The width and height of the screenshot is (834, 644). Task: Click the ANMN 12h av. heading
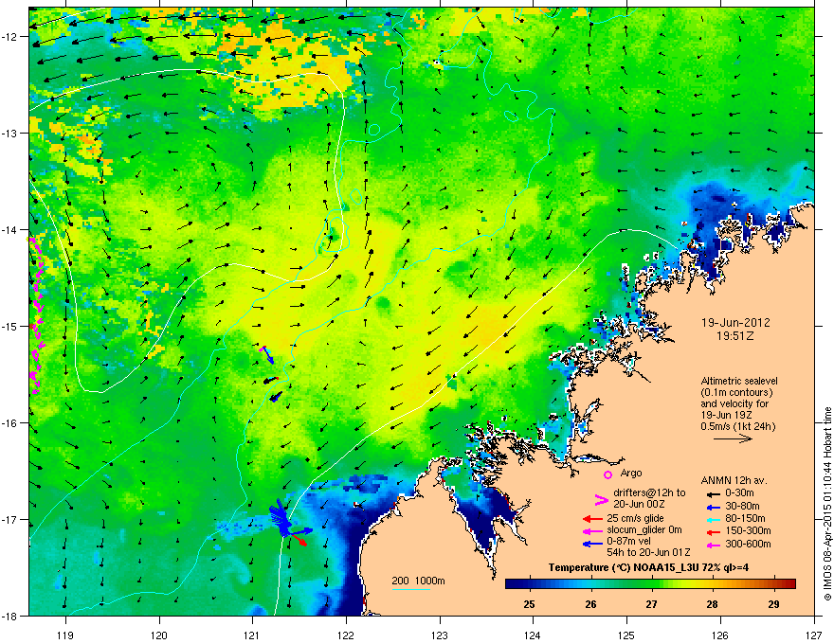[x=734, y=480]
